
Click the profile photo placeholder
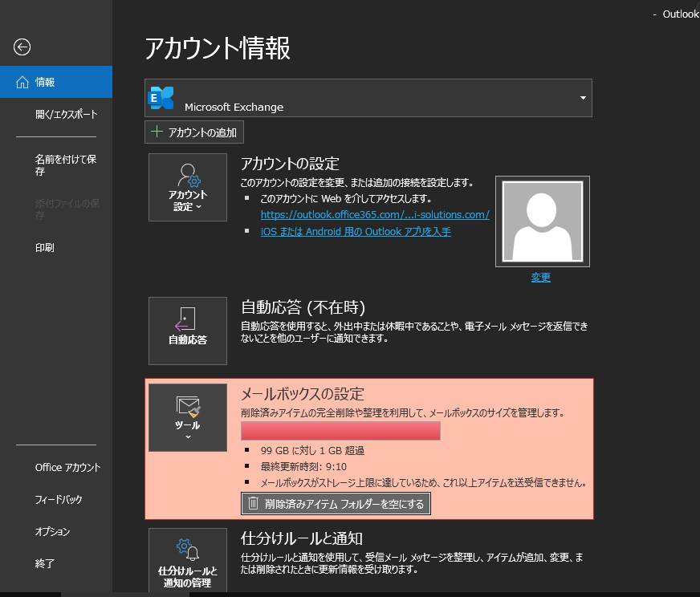click(x=542, y=221)
